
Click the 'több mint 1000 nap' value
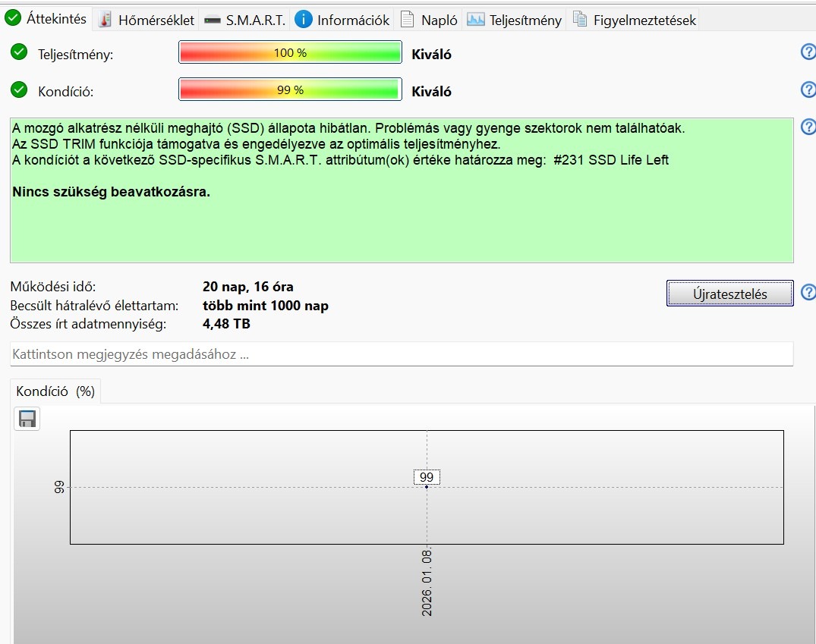click(x=266, y=306)
